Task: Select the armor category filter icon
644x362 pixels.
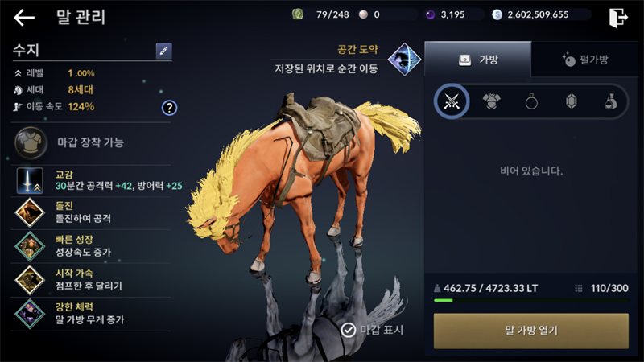Action: [x=491, y=101]
